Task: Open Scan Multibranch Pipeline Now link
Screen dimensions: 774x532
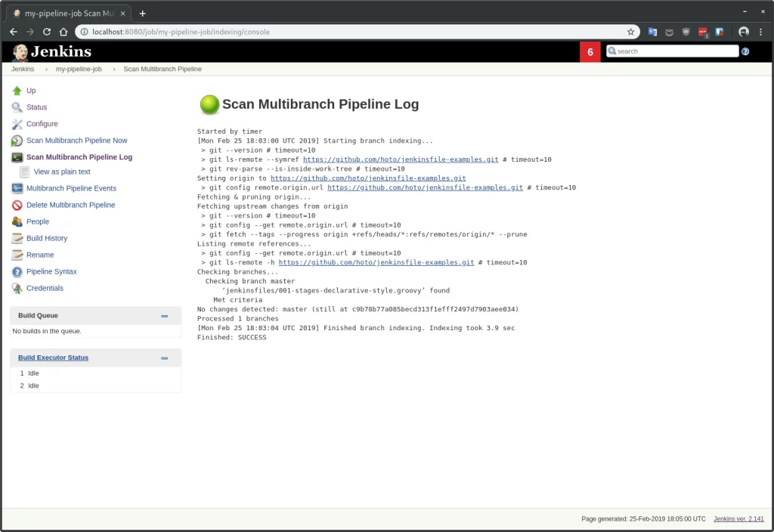Action: (x=76, y=141)
